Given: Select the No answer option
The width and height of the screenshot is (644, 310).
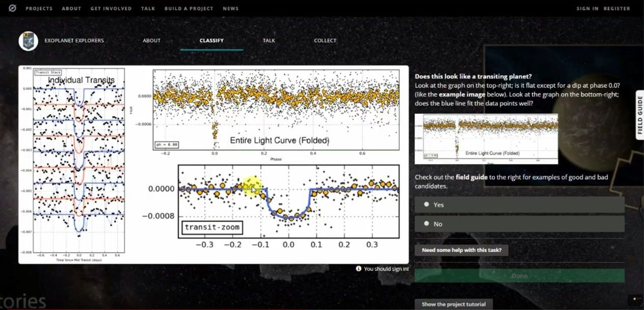Looking at the screenshot, I should (519, 223).
